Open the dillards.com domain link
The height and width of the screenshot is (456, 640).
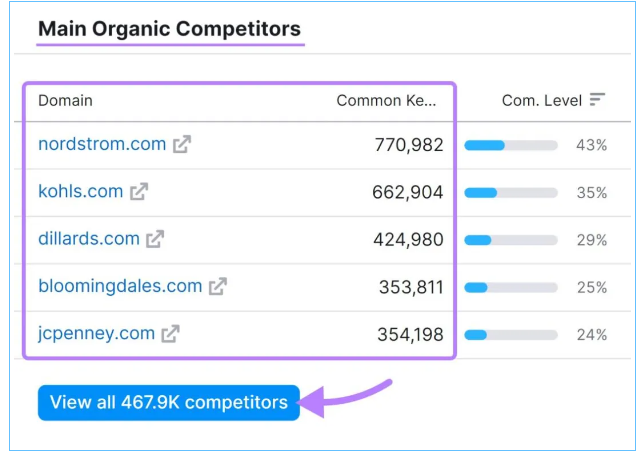point(89,238)
